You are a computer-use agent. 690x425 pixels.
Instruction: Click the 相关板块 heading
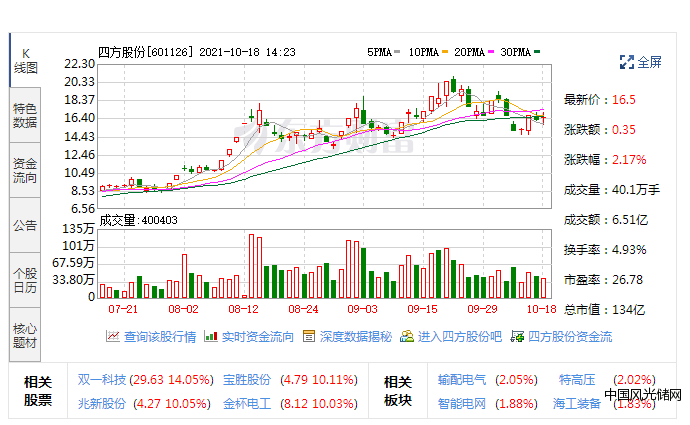click(x=398, y=391)
